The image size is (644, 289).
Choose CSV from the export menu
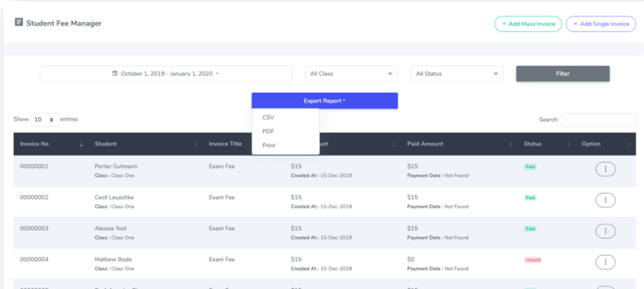click(x=268, y=118)
